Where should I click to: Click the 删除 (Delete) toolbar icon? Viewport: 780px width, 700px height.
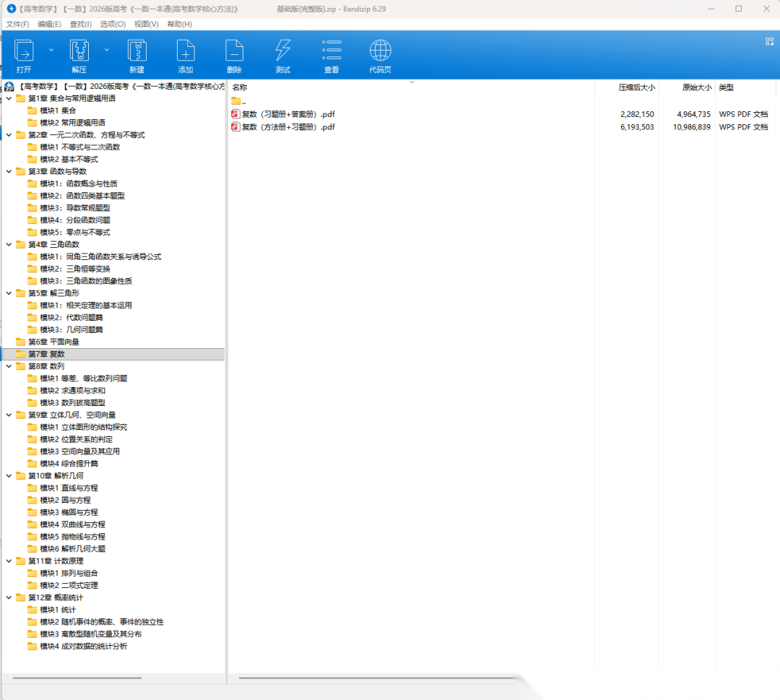(x=234, y=51)
